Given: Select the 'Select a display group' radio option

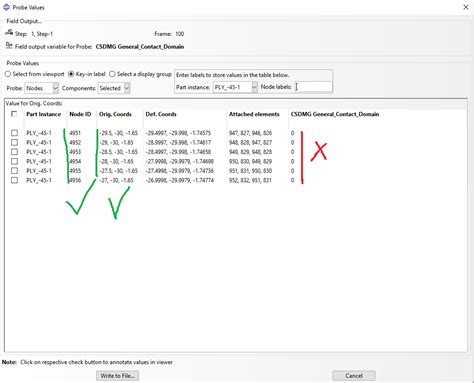Looking at the screenshot, I should tap(112, 74).
